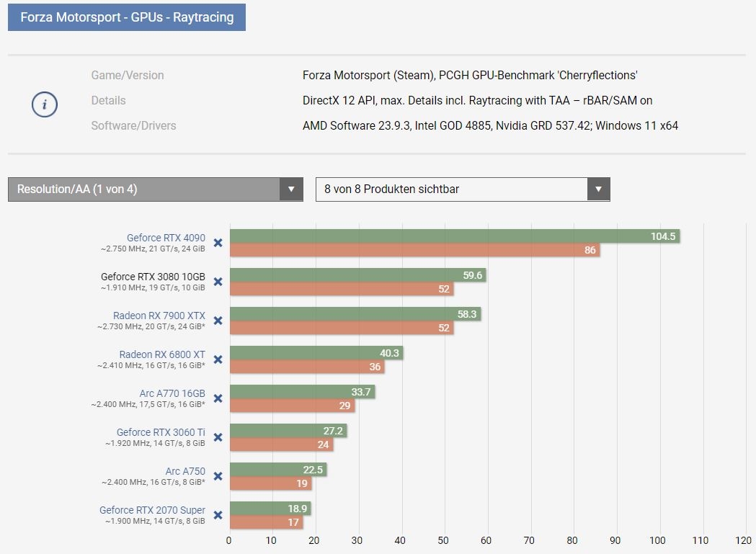Follow the Arc A770 16GB link

(172, 393)
